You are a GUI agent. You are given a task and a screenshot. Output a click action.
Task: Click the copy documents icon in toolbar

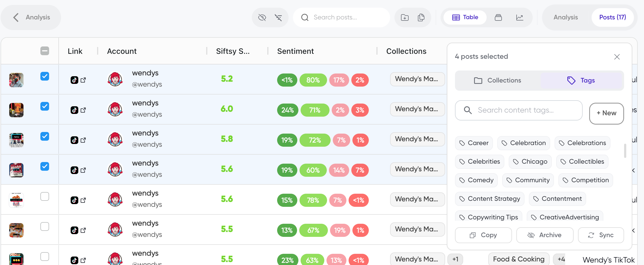[421, 17]
